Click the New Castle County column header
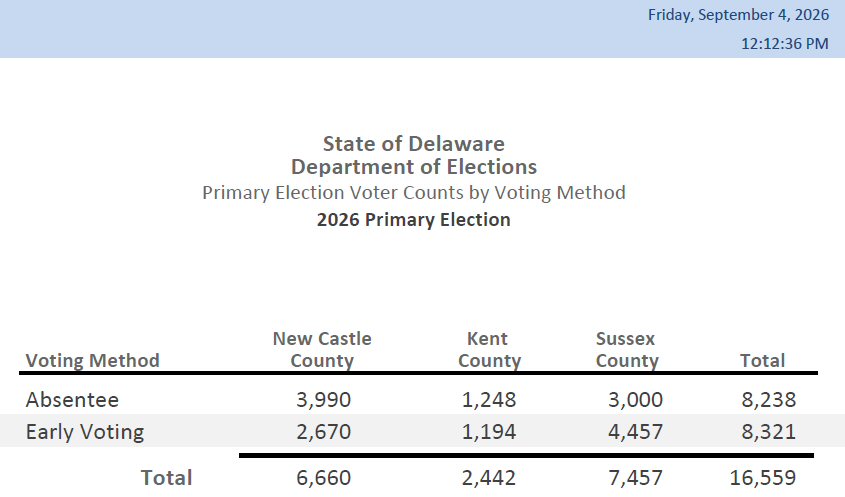The image size is (845, 497). click(x=322, y=349)
